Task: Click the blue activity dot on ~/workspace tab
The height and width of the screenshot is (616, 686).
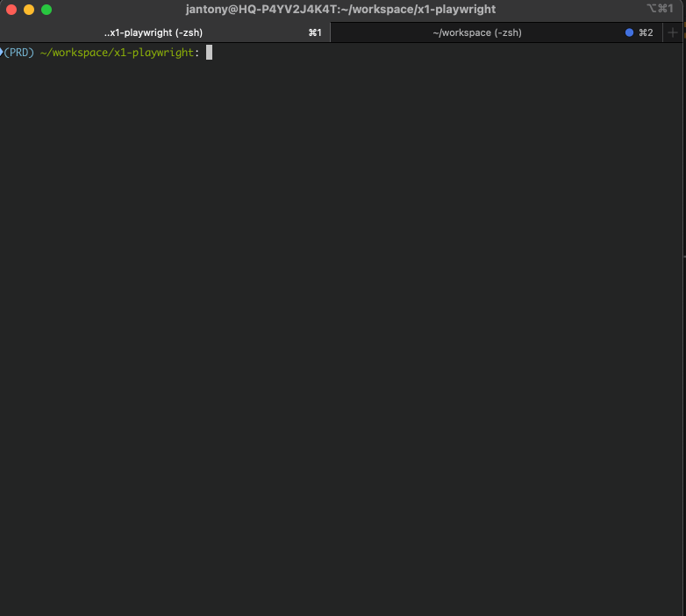Action: coord(629,32)
